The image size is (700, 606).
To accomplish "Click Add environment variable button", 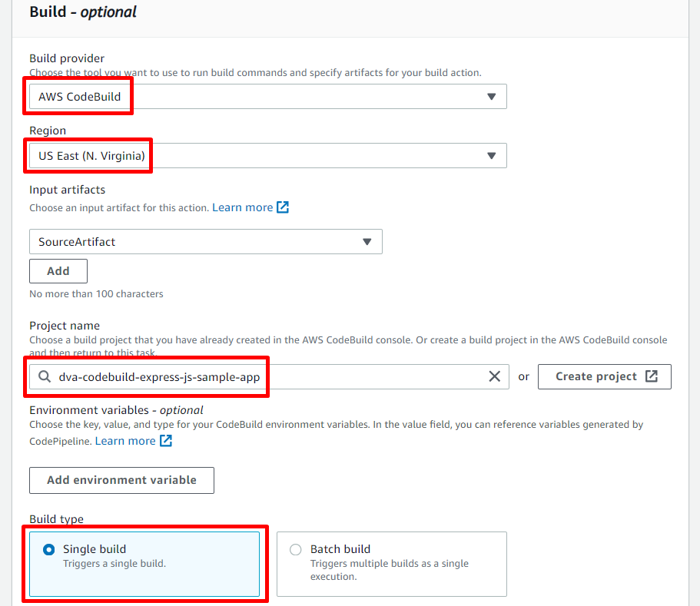I will [122, 480].
